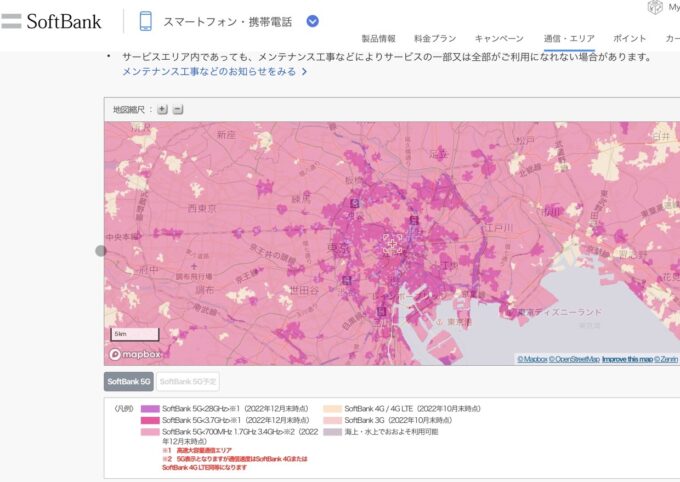Click the 練馬 label on map

[x=301, y=199]
